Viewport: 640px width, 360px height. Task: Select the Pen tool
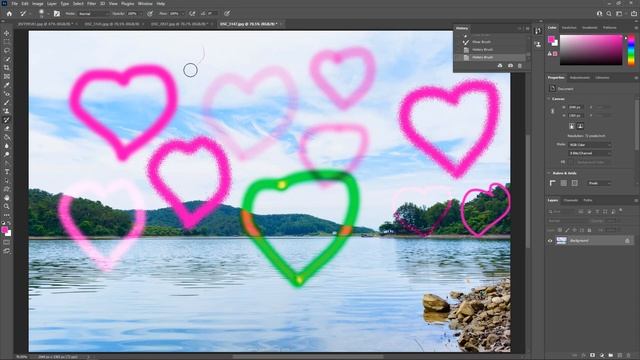(7, 163)
